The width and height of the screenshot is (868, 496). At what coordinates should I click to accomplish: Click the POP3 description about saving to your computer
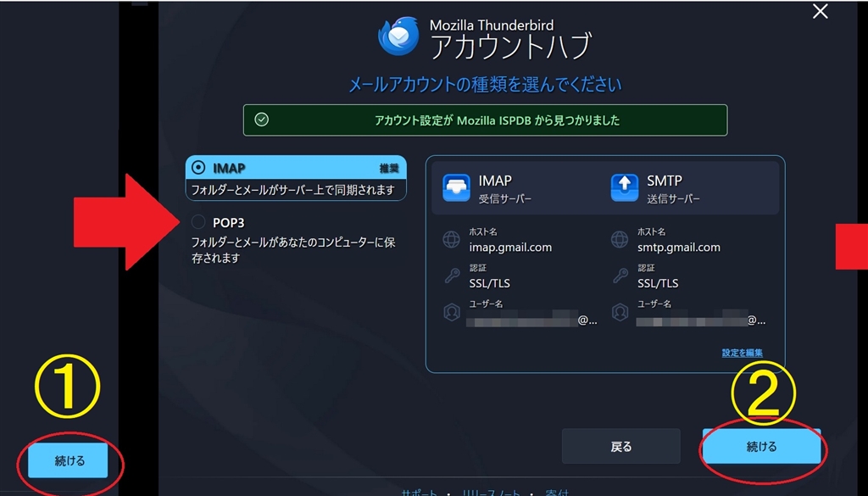[292, 250]
